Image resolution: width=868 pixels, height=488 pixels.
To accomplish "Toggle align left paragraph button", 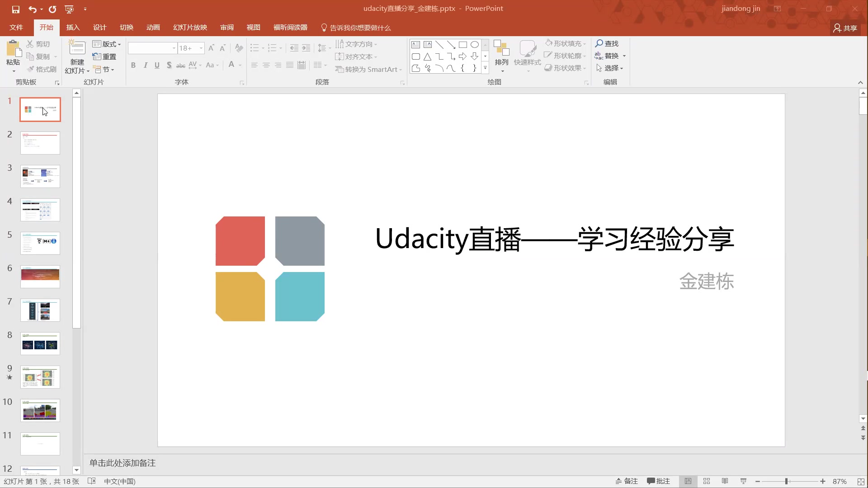I will tap(255, 65).
